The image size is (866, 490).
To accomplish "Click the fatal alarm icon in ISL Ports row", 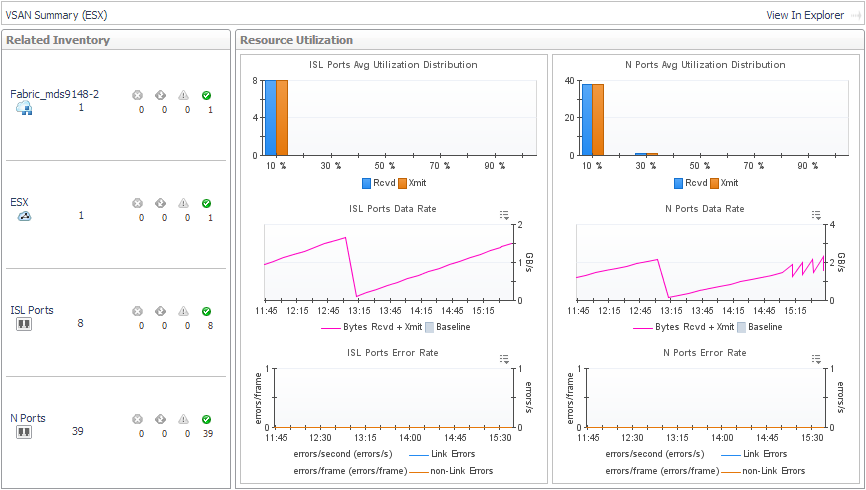I will tap(138, 311).
